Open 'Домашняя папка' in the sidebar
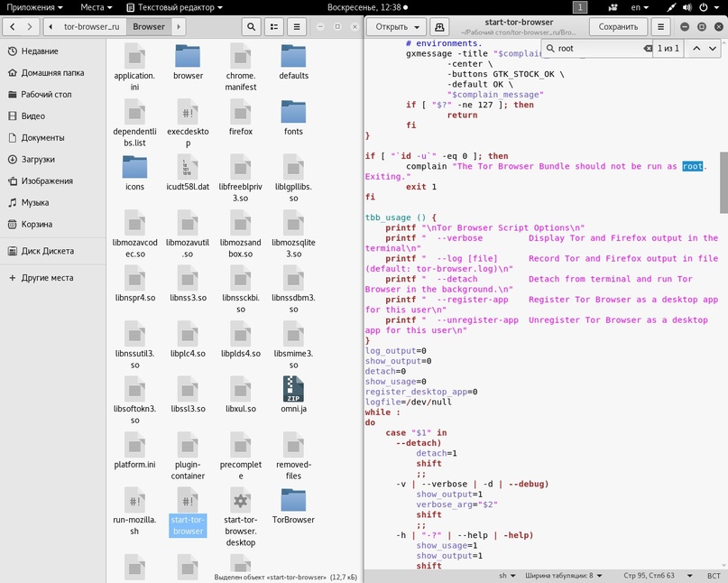 53,73
